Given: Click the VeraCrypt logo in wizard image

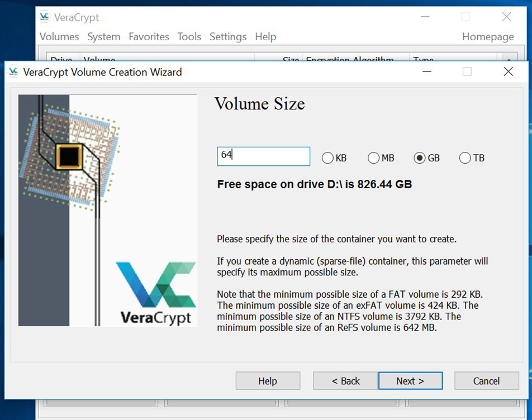Looking at the screenshot, I should pyautogui.click(x=156, y=292).
